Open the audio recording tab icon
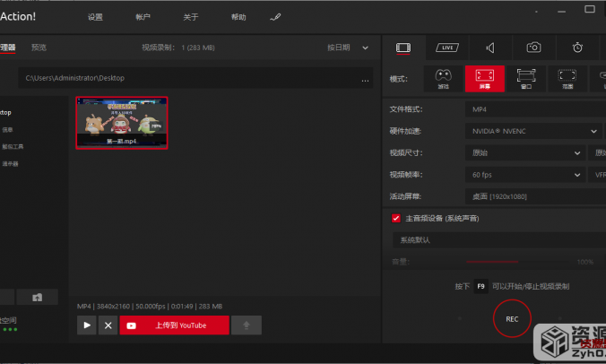 (x=490, y=48)
